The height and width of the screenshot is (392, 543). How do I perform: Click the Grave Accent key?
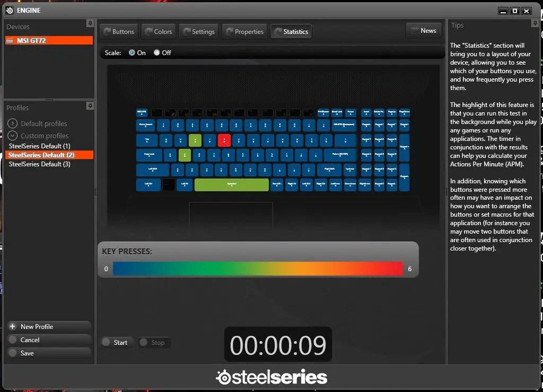(145, 125)
